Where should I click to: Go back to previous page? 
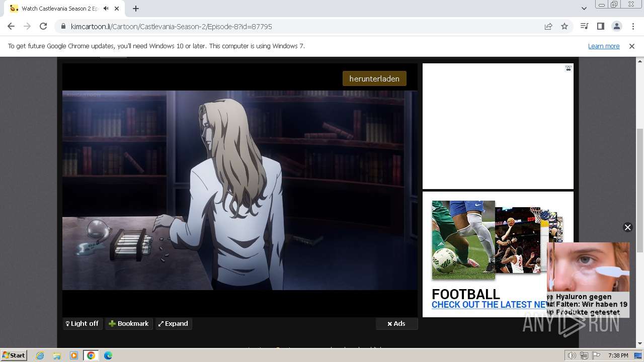[x=11, y=26]
